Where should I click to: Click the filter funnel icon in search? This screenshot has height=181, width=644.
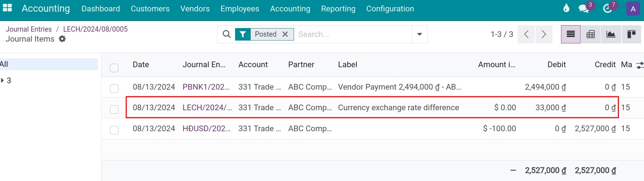pos(243,34)
